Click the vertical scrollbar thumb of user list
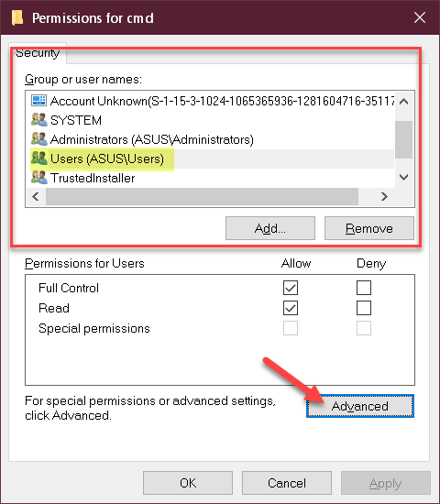440x504 pixels. pos(404,140)
